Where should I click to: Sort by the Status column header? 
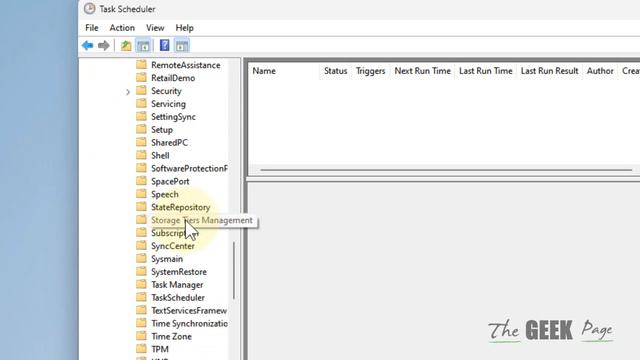(336, 71)
